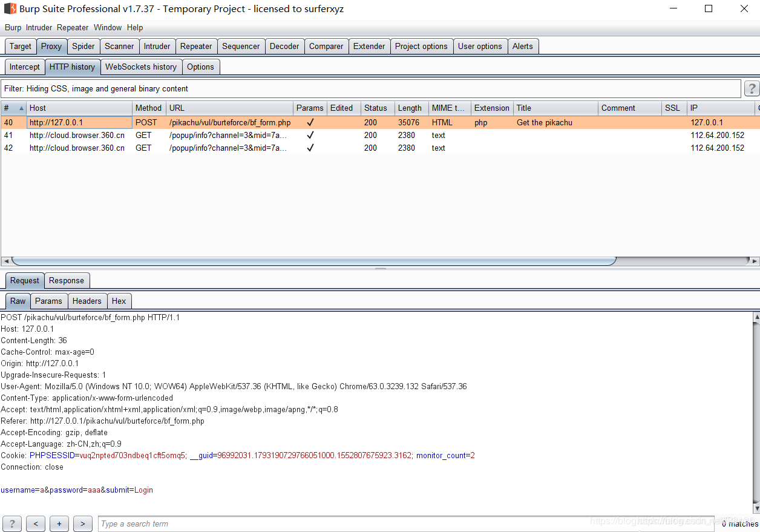Open the Intruder menu
The height and width of the screenshot is (532, 760).
coord(39,27)
